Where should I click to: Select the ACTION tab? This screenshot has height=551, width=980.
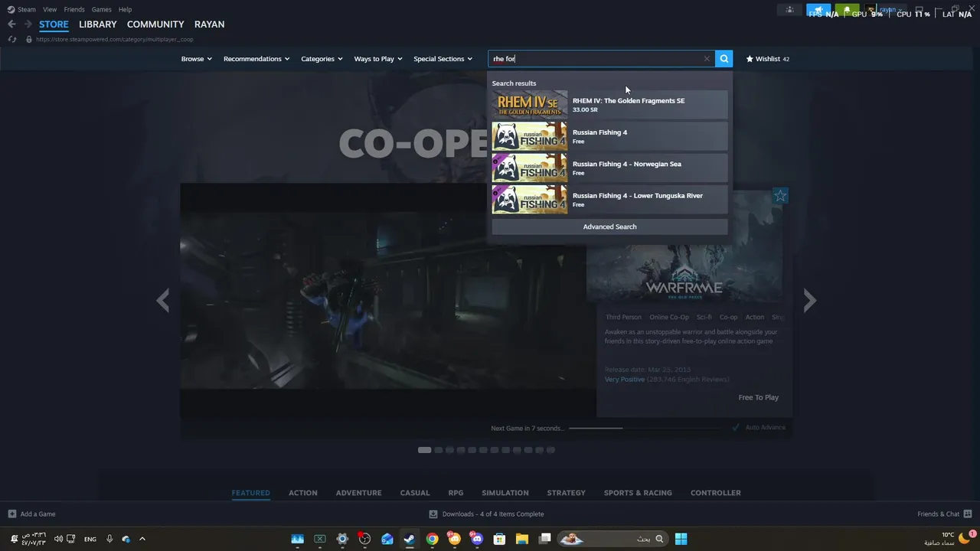[x=303, y=493]
